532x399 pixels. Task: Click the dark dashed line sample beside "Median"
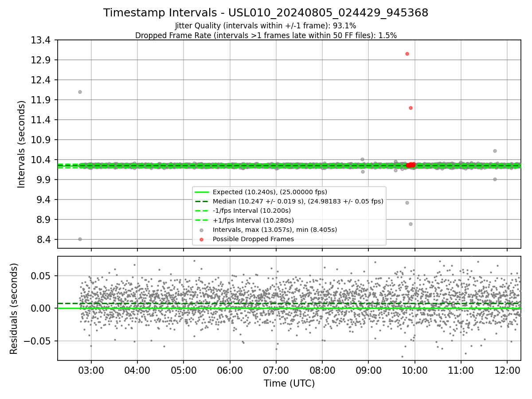[202, 201]
